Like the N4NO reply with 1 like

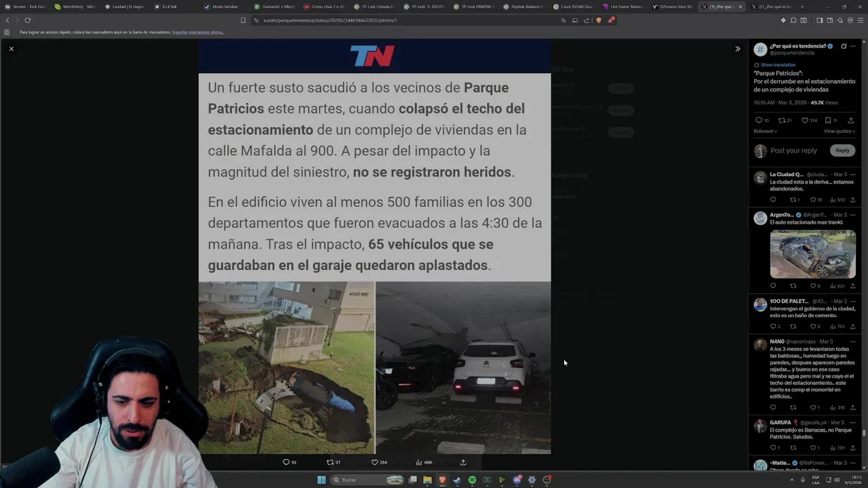click(x=813, y=408)
